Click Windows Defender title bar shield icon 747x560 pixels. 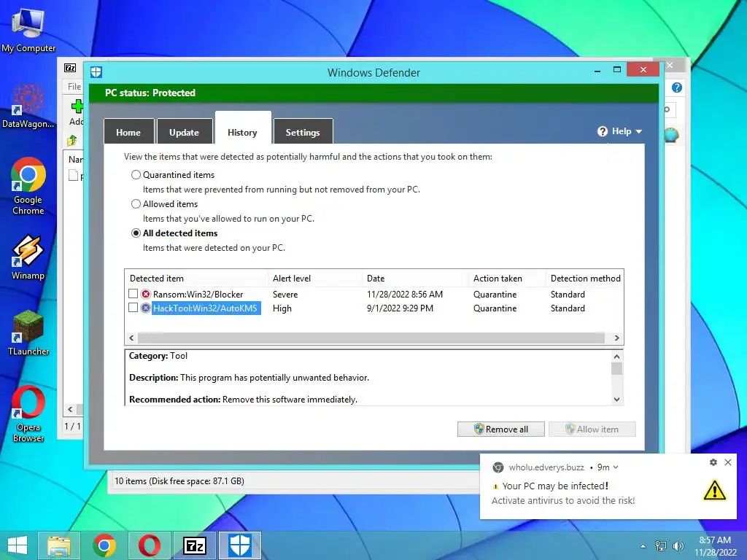[96, 72]
